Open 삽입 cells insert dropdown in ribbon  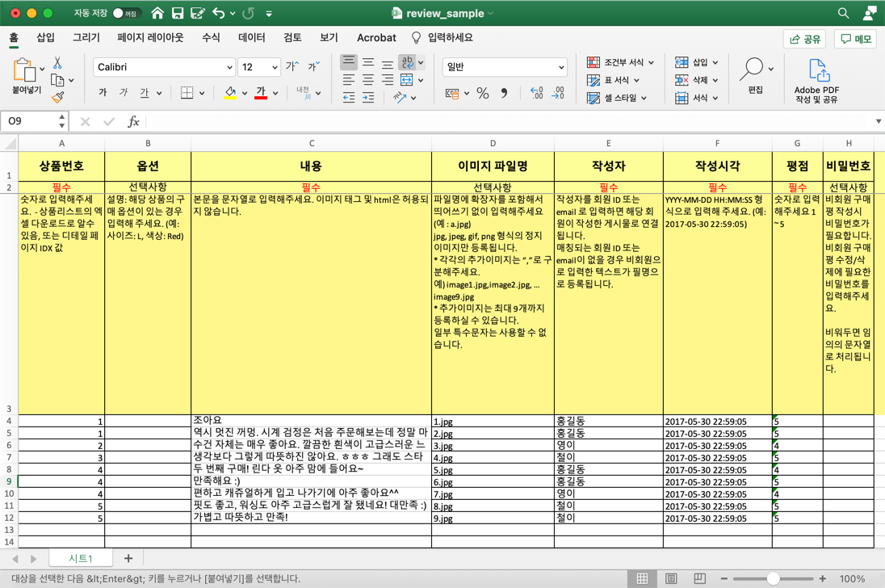click(697, 62)
